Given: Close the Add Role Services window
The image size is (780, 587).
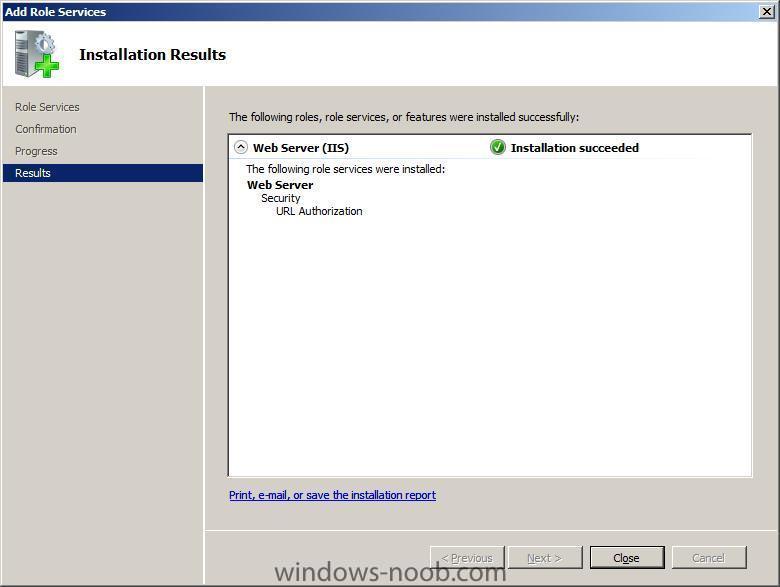Looking at the screenshot, I should pos(767,11).
